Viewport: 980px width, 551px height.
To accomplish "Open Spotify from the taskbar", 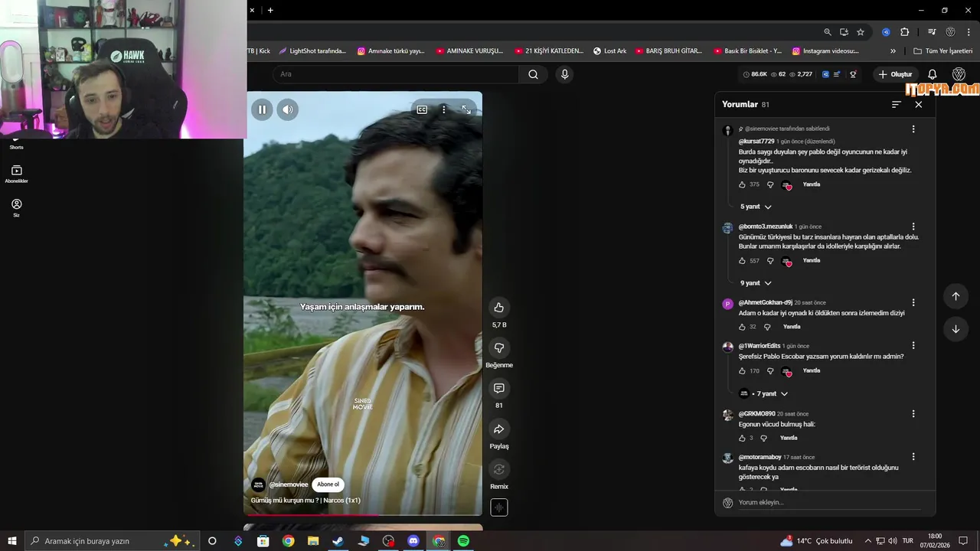I will (x=463, y=541).
